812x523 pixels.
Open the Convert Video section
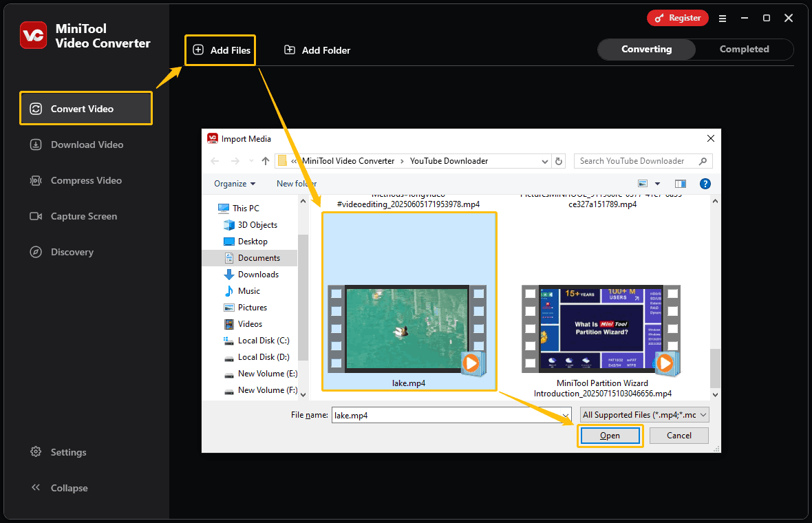click(x=86, y=108)
